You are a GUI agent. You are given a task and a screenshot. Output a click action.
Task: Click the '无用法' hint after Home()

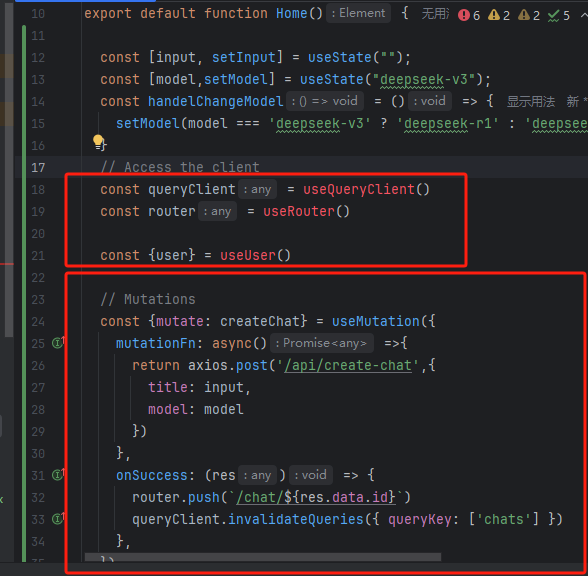435,14
